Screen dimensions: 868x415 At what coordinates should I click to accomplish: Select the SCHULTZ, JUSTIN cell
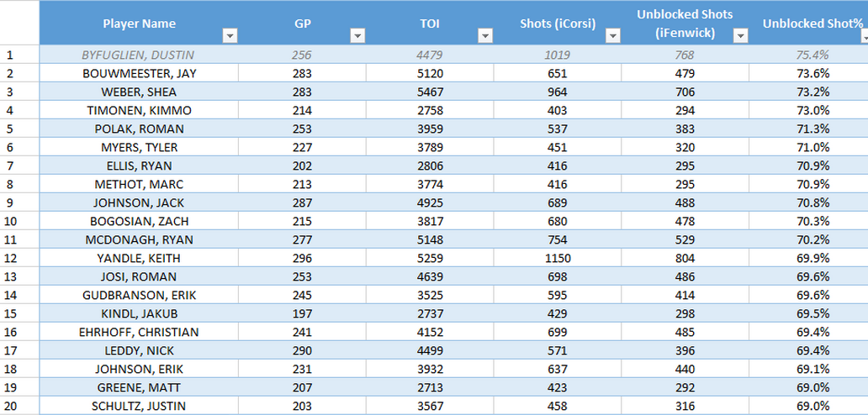coord(139,406)
